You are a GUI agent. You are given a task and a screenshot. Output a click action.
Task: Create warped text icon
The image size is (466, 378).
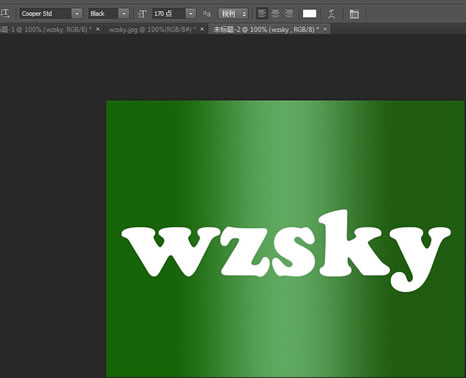(331, 14)
